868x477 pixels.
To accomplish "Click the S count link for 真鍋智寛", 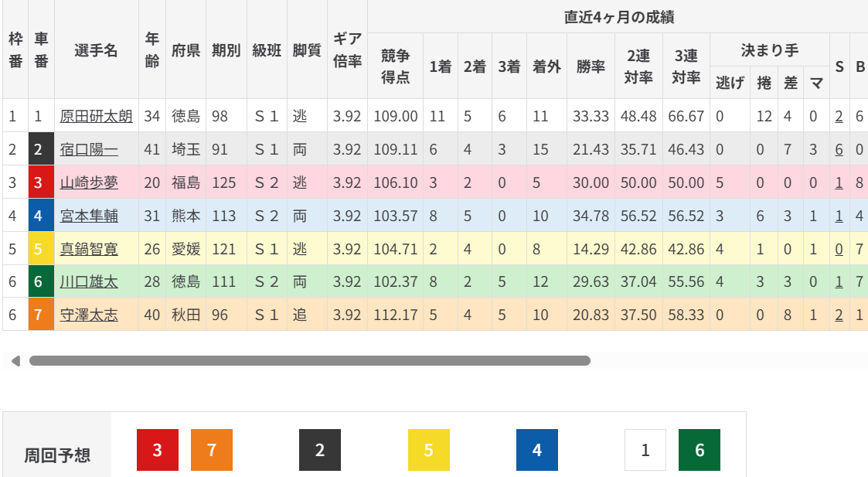I will pos(839,249).
